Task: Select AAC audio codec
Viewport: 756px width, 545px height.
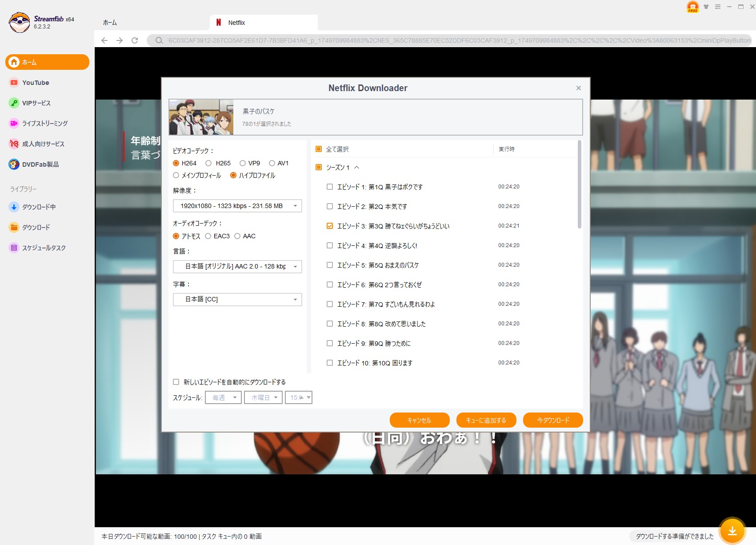Action: (237, 236)
